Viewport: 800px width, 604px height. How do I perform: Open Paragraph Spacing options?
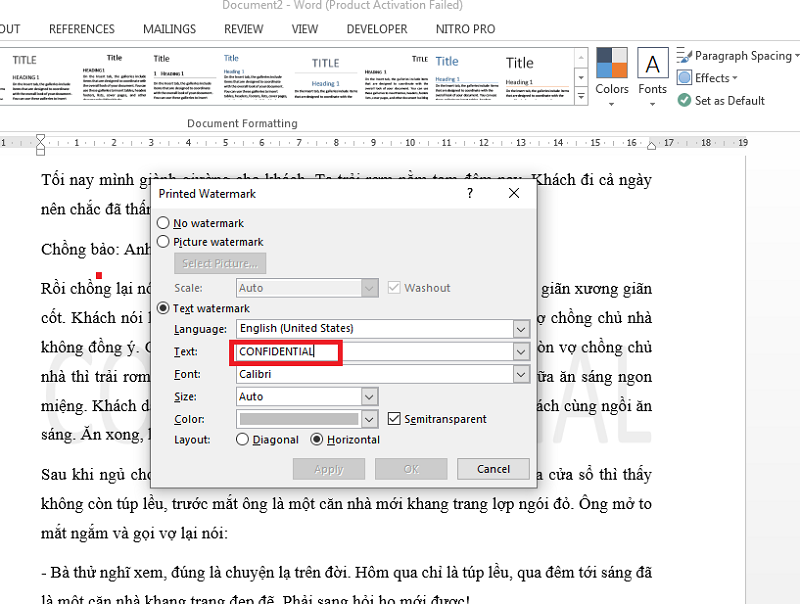pos(737,56)
